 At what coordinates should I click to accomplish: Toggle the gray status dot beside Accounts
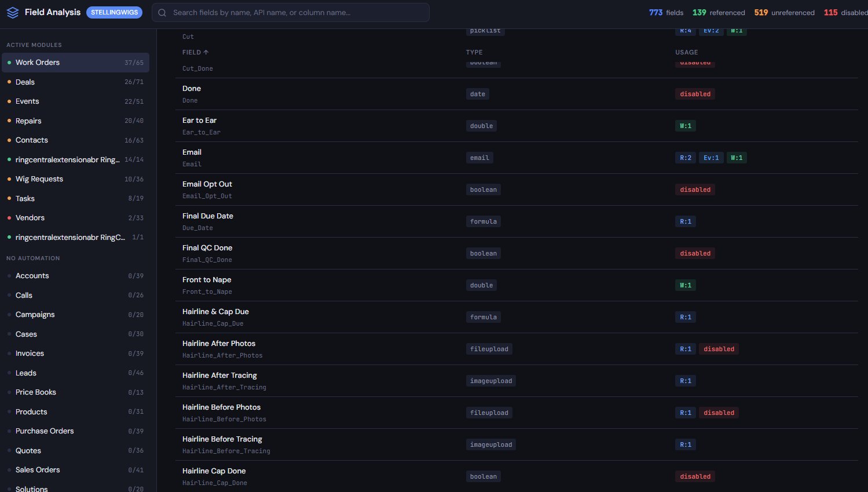point(9,275)
